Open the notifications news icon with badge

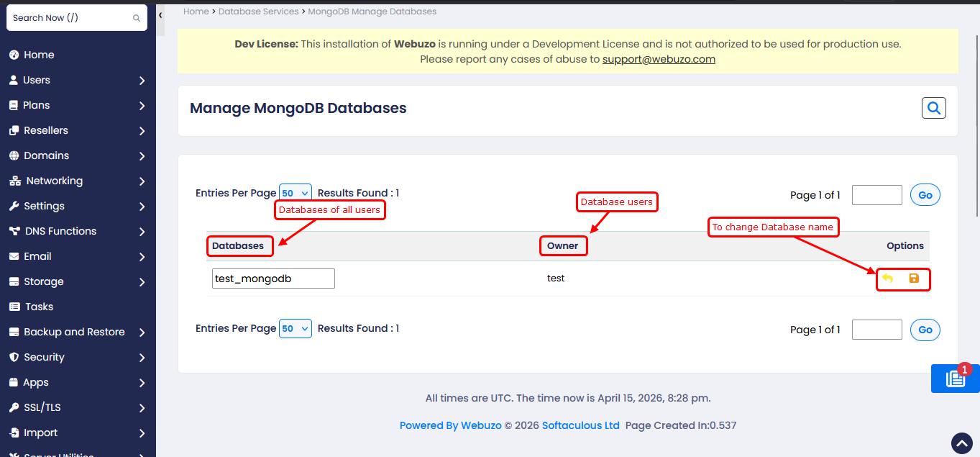point(955,379)
